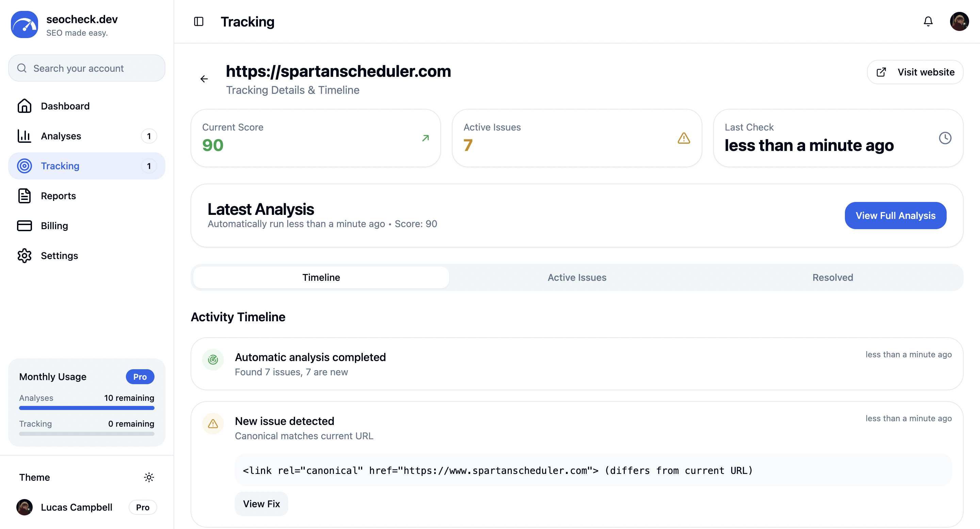
Task: Open Dashboard from the sidebar
Action: tap(87, 106)
